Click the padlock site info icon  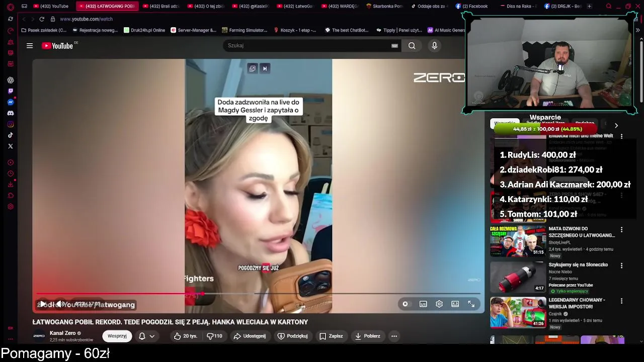[x=53, y=19]
